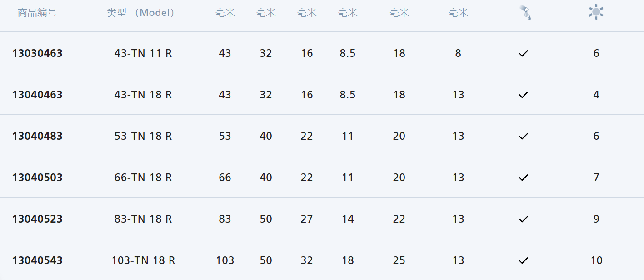The width and height of the screenshot is (644, 280).
Task: Click the checkmark in row 13040523
Action: (524, 219)
